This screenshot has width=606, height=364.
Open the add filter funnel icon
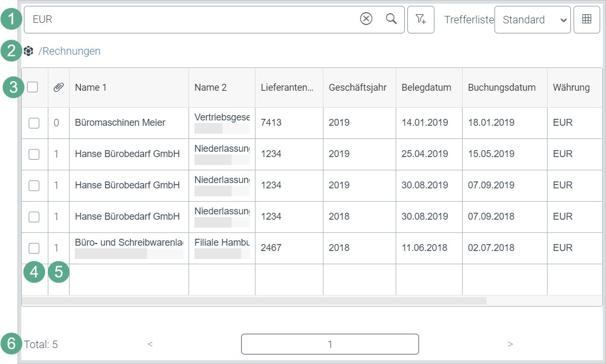pyautogui.click(x=421, y=20)
